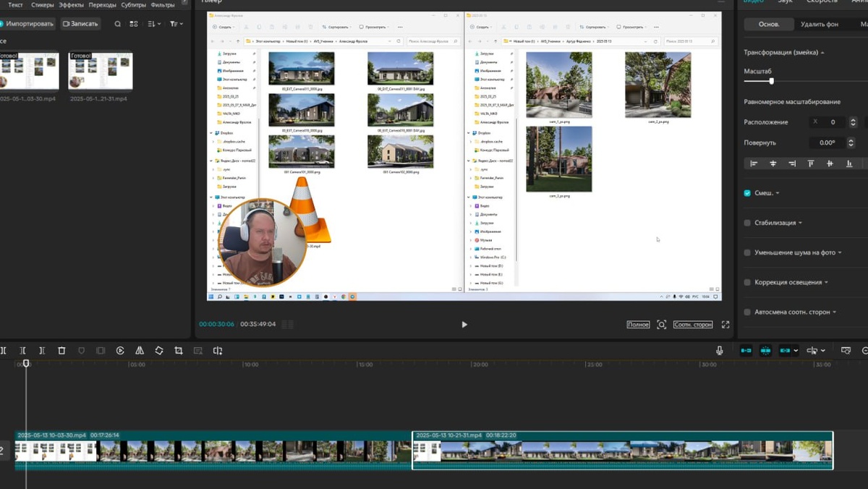Click the 'Соотн. сторон' button

(693, 325)
